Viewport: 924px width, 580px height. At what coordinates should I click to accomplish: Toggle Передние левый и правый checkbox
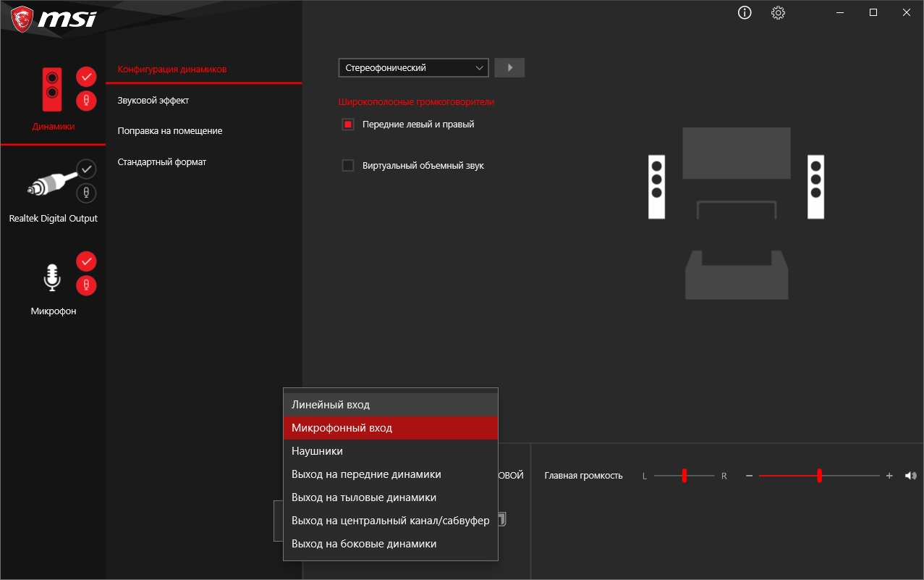click(347, 125)
